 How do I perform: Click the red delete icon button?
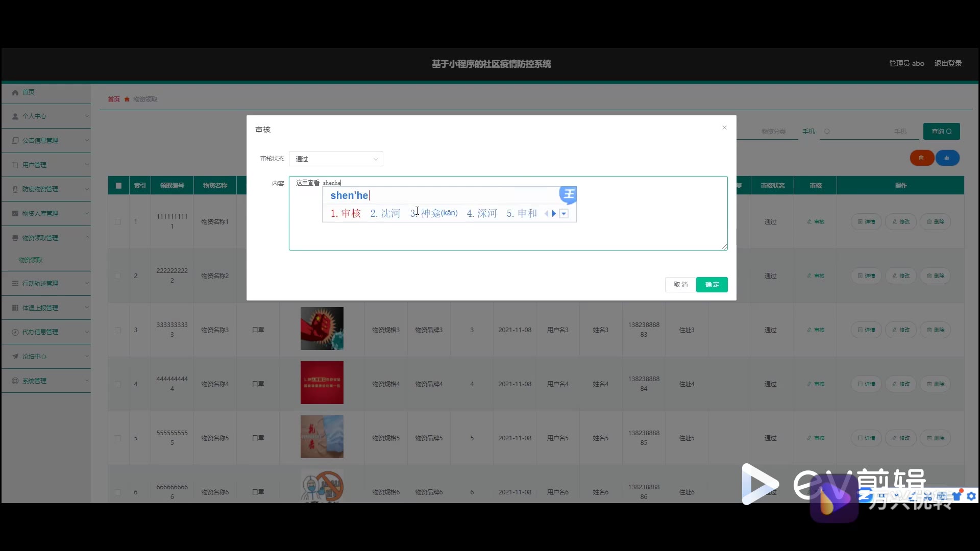point(921,158)
